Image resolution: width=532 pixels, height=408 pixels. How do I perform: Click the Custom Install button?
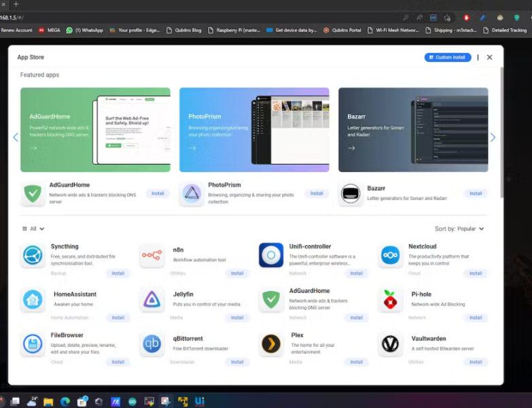click(448, 57)
